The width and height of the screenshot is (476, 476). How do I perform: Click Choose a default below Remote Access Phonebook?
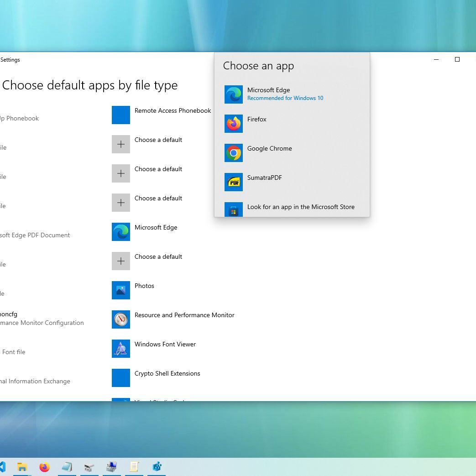point(158,140)
